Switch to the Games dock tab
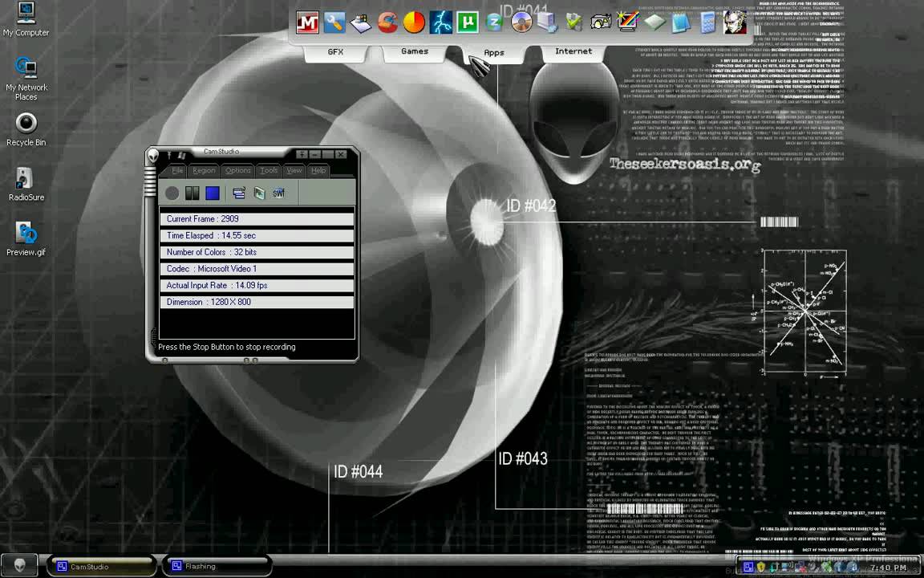Screen dimensions: 924x578 (414, 52)
